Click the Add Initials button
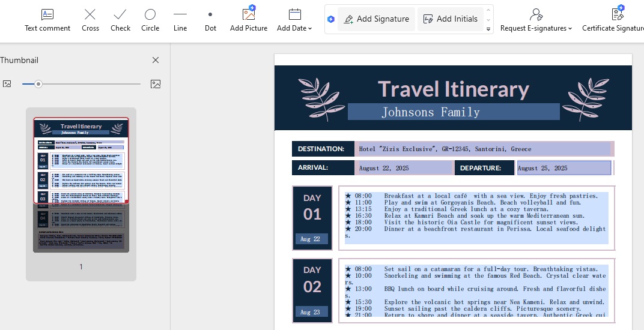644x330 pixels. coord(450,19)
